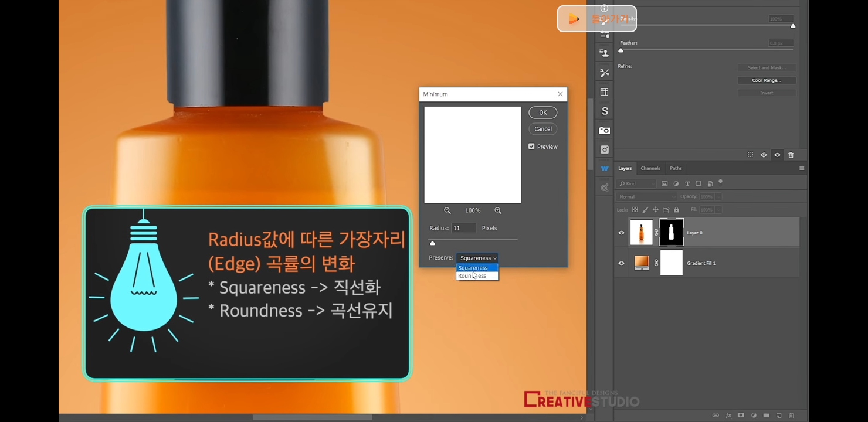This screenshot has width=868, height=422.
Task: Switch to the Channels tab
Action: [x=650, y=168]
